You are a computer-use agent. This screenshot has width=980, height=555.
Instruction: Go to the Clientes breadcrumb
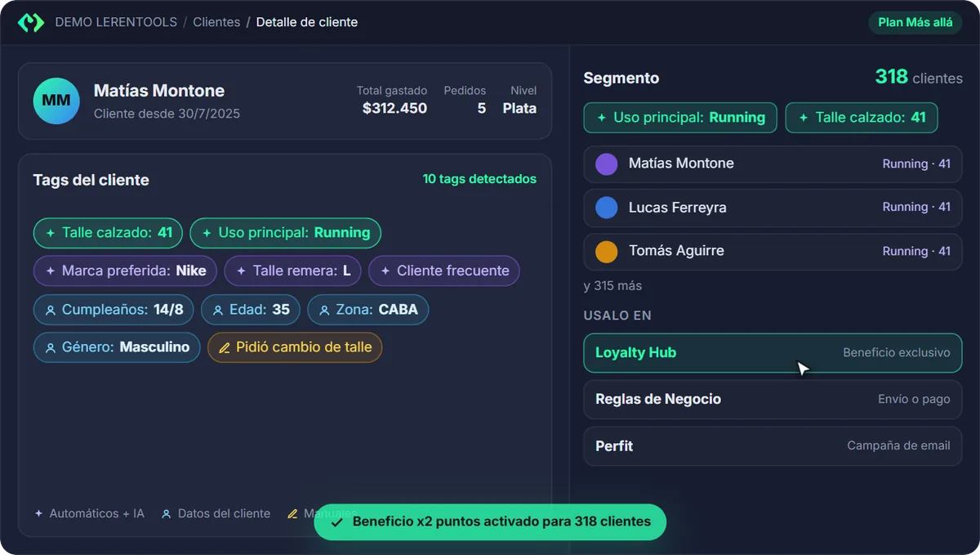pos(216,22)
